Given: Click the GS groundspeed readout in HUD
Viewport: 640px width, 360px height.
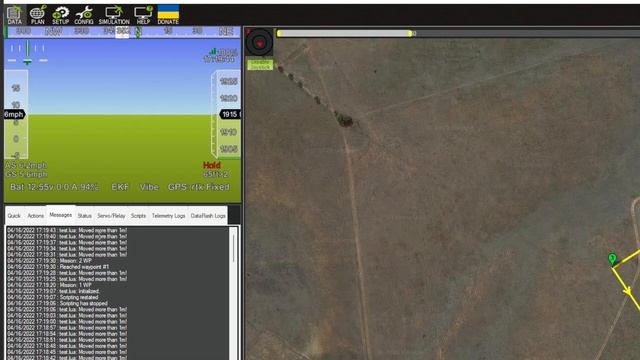Looking at the screenshot, I should (26, 174).
